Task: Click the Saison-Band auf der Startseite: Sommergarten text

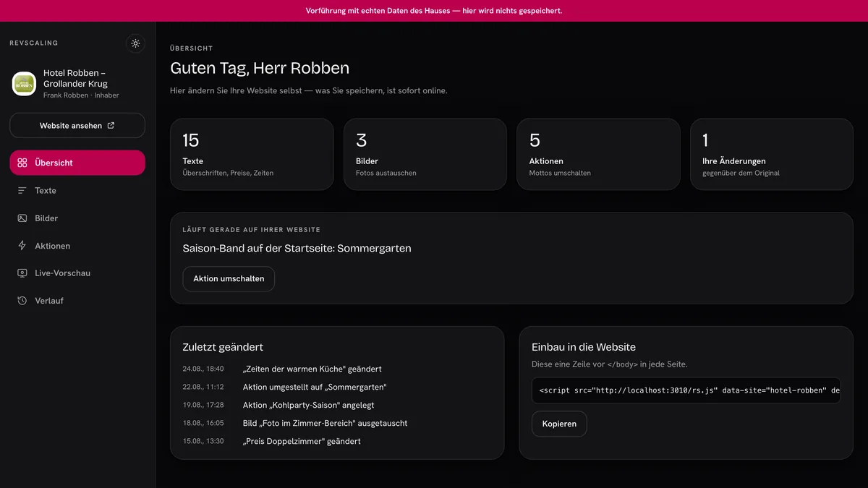Action: pyautogui.click(x=297, y=248)
